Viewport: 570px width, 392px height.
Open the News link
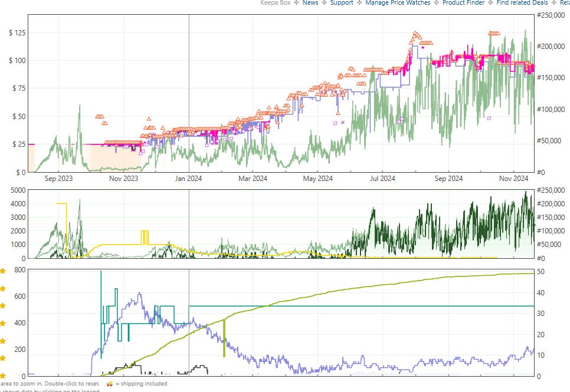(310, 2)
